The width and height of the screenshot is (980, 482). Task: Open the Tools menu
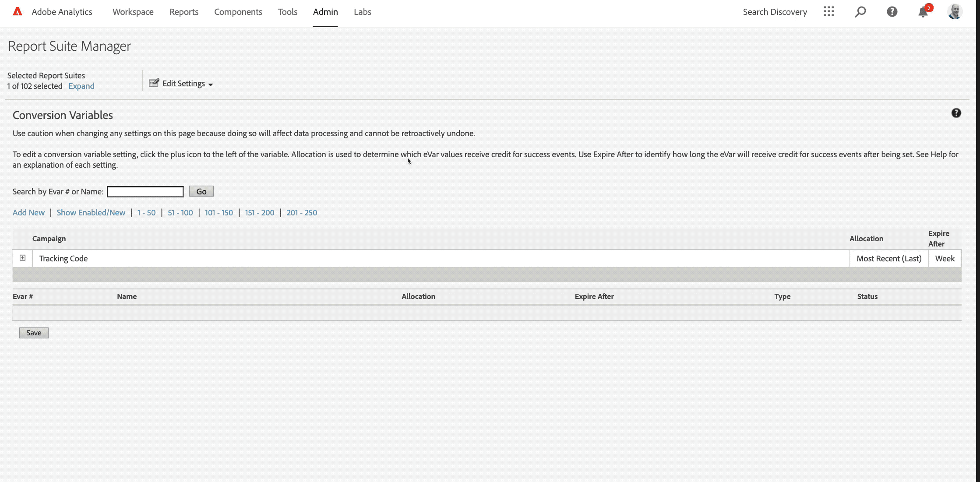point(288,12)
